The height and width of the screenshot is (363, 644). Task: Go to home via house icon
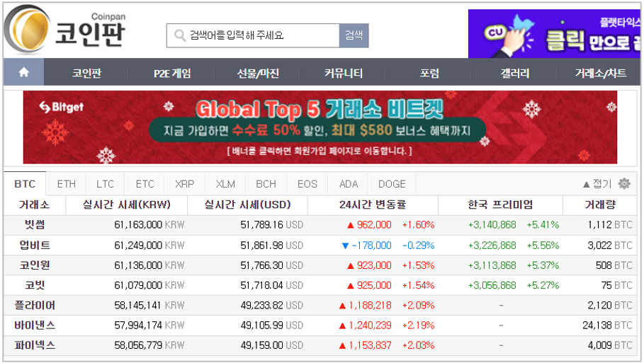[x=24, y=72]
